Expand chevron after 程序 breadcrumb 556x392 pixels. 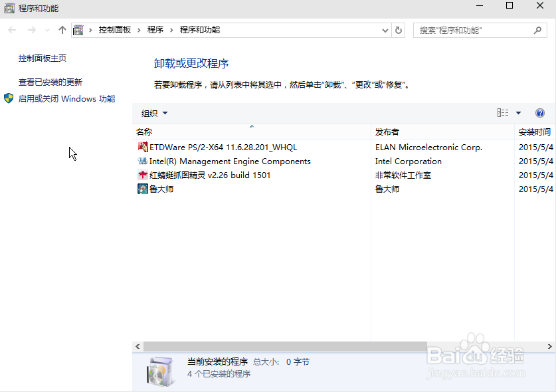click(x=171, y=30)
